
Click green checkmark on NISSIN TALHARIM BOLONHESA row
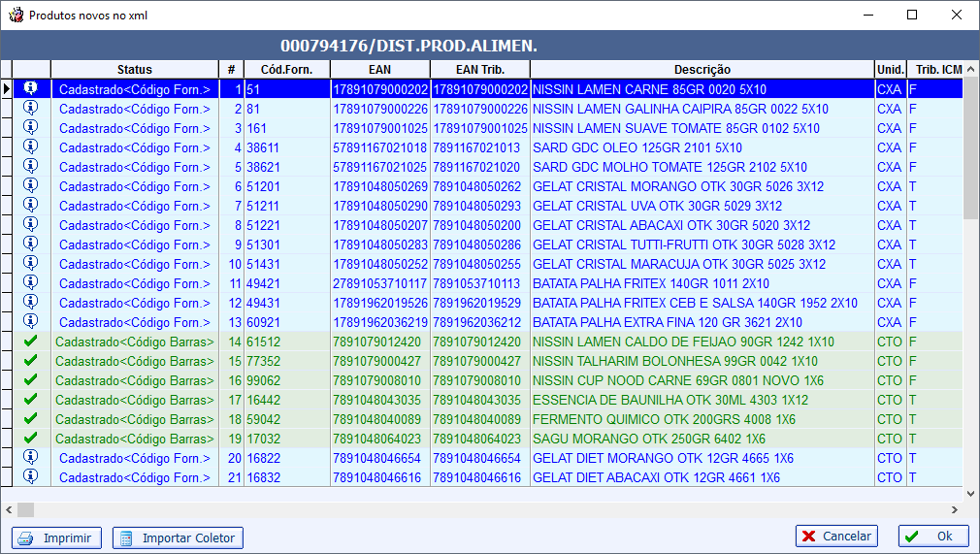(x=31, y=360)
